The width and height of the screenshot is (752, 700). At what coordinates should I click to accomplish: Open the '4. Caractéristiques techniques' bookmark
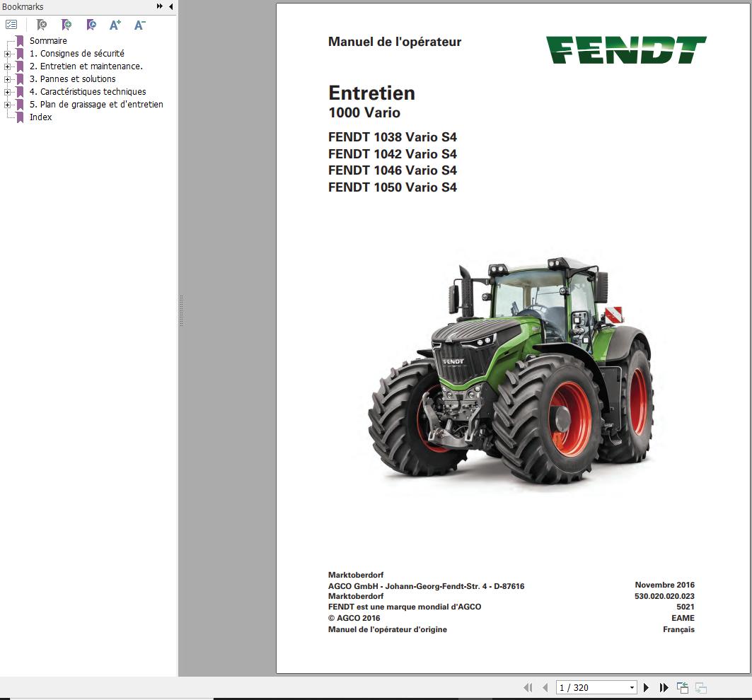(88, 92)
